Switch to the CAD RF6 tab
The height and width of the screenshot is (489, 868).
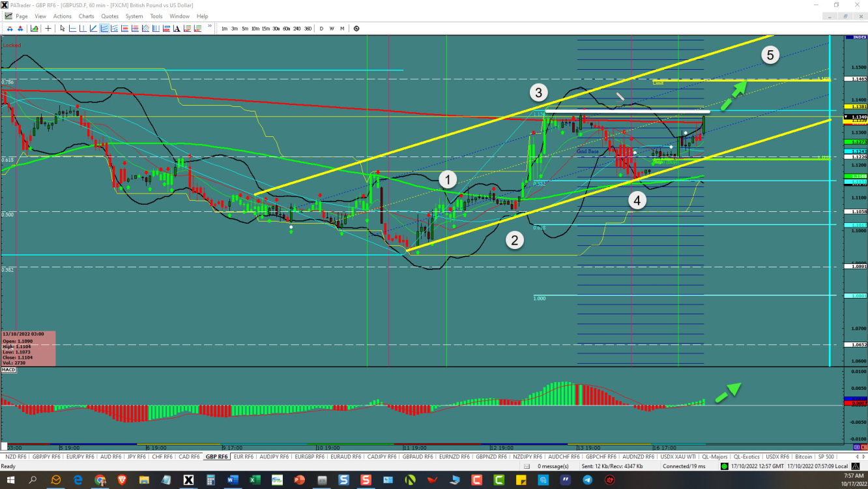pyautogui.click(x=188, y=456)
